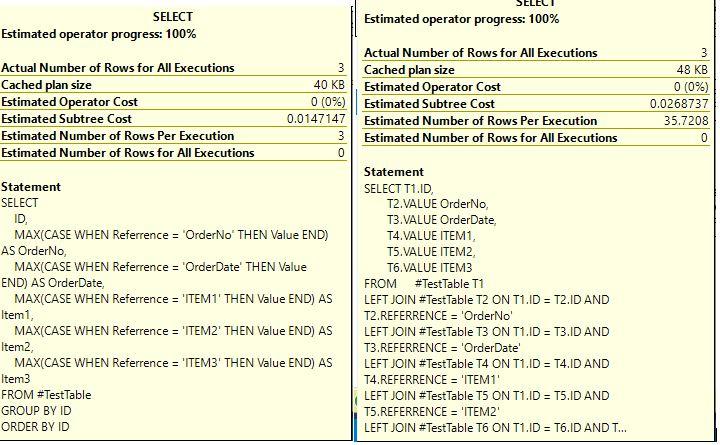Viewport: 720px width, 445px height.
Task: Click the MAX CASE line for 'OrderDate'
Action: pyautogui.click(x=161, y=267)
